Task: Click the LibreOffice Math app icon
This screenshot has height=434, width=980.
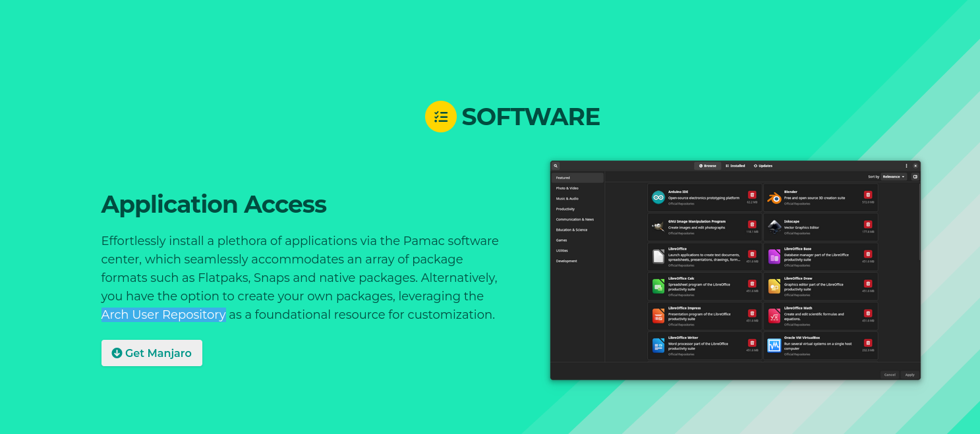Action: tap(774, 315)
